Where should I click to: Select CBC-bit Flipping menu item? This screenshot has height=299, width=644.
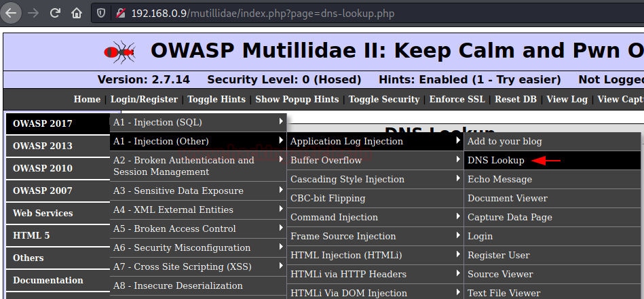click(375, 199)
